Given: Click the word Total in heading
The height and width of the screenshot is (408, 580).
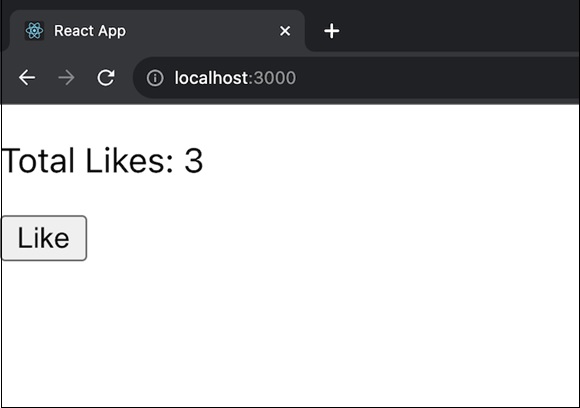Looking at the screenshot, I should 38,161.
